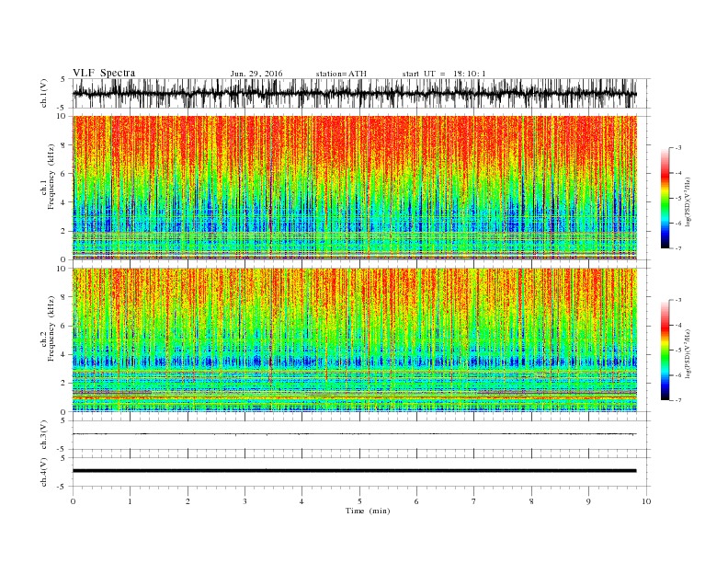
Task: Click the upper color scale bar for ch.1
Action: [x=665, y=198]
